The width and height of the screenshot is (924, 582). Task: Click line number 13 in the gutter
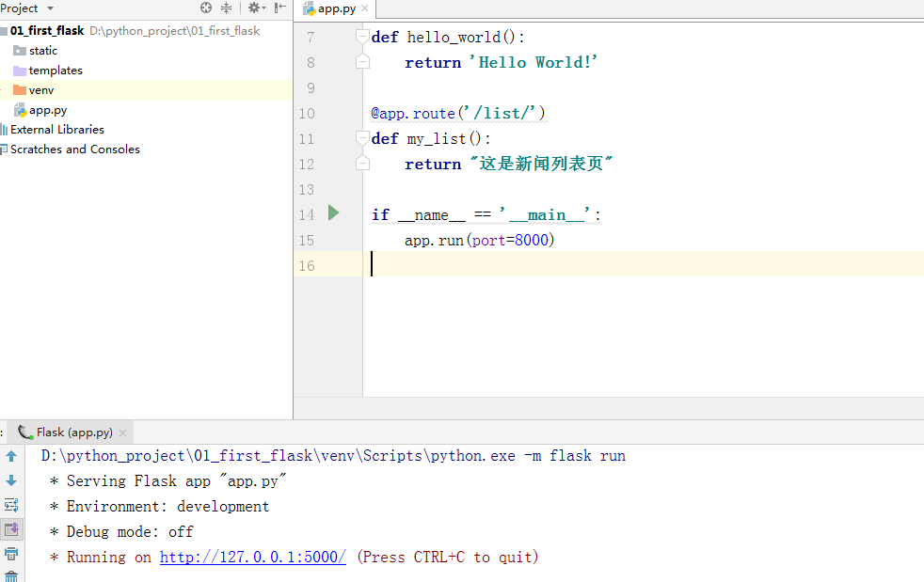[x=307, y=190]
